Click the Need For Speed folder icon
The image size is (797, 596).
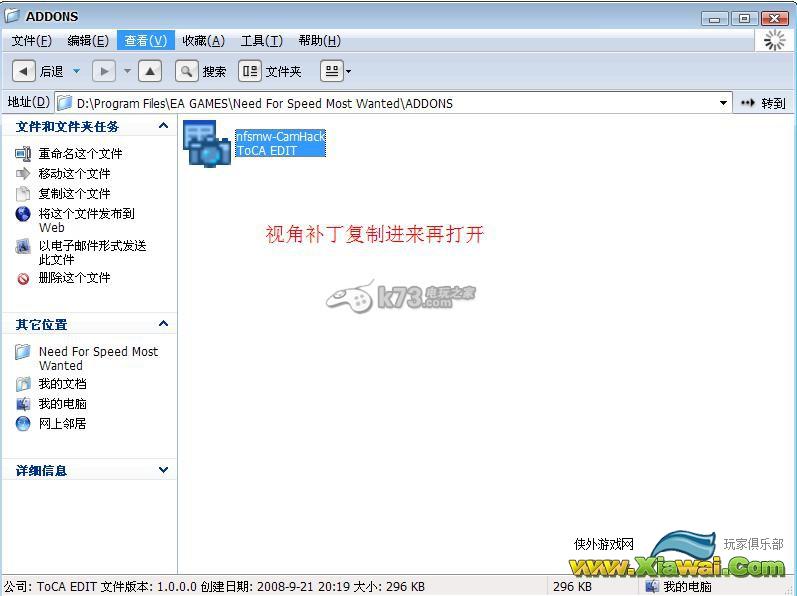coord(23,352)
